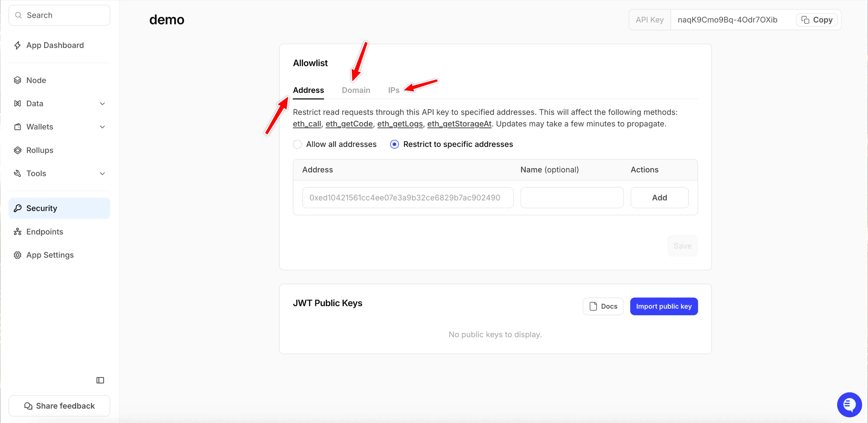Screen dimensions: 868x423
Task: Select Restrict to specific addresses option
Action: 394,144
